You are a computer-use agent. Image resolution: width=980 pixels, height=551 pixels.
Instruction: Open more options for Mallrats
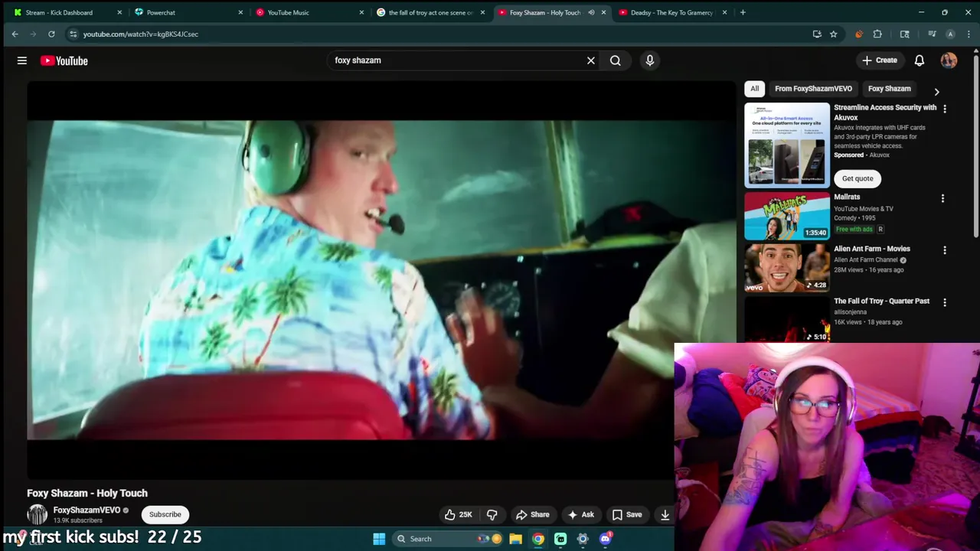point(942,198)
